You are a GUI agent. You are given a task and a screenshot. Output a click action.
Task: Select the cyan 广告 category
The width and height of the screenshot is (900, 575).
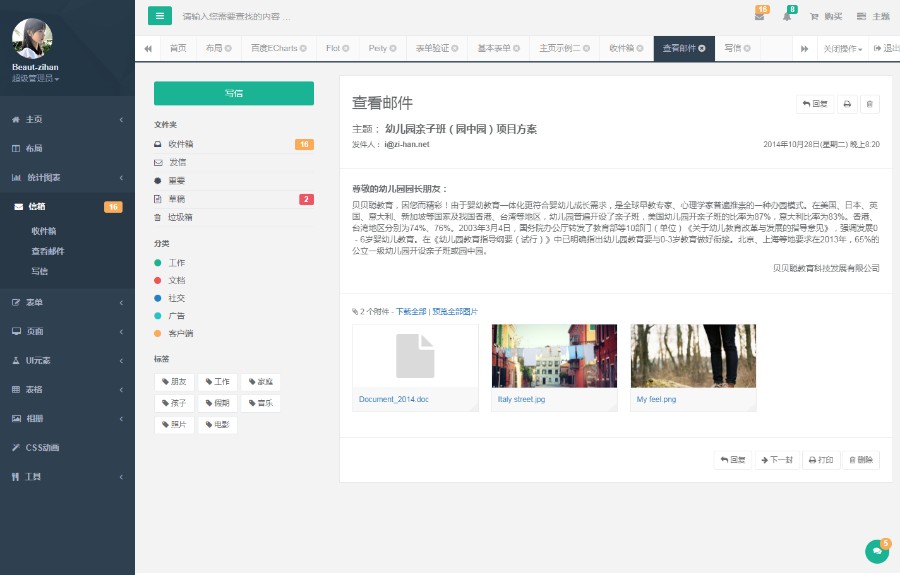[x=170, y=316]
